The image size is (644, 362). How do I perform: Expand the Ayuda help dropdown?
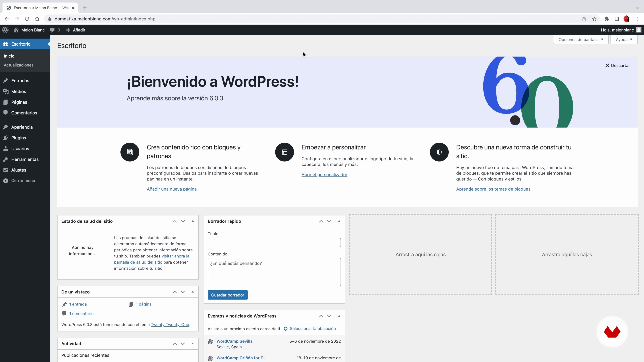pyautogui.click(x=624, y=40)
